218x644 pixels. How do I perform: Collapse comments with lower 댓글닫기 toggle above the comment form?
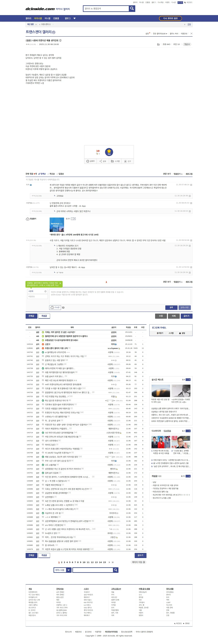178,282
